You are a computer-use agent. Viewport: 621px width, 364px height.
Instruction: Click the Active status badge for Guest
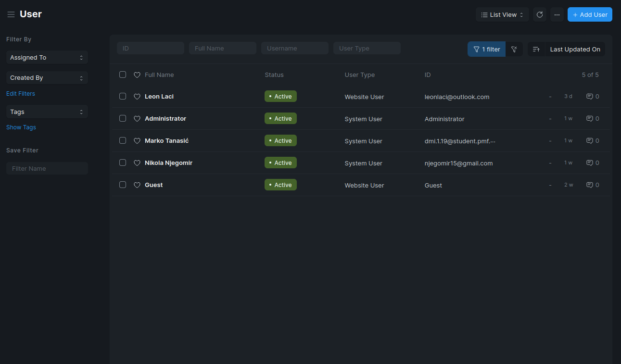tap(280, 185)
